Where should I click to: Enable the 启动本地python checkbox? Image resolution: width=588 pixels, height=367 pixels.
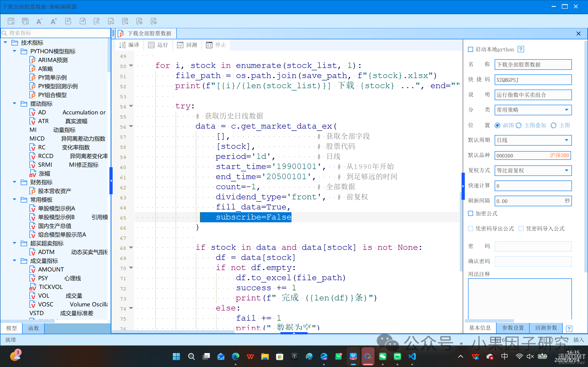coord(471,50)
